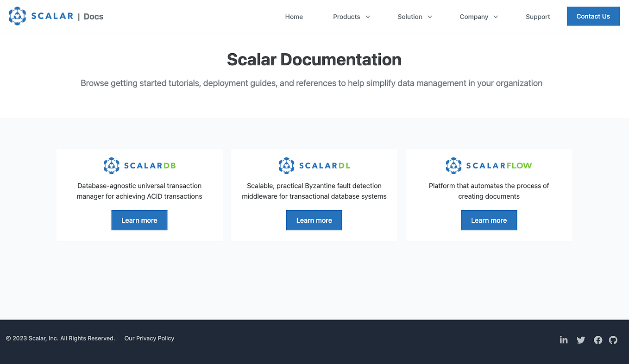
Task: Click the Docs label next to the logo
Action: (x=93, y=16)
